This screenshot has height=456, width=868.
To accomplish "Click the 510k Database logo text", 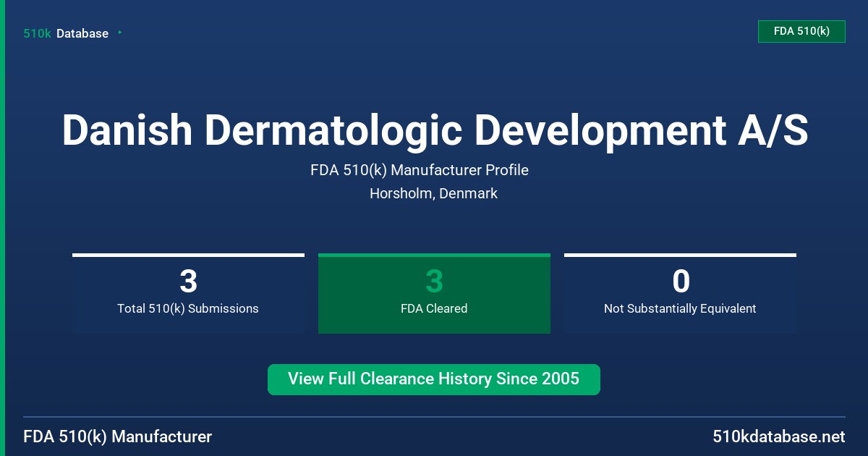I will click(66, 33).
